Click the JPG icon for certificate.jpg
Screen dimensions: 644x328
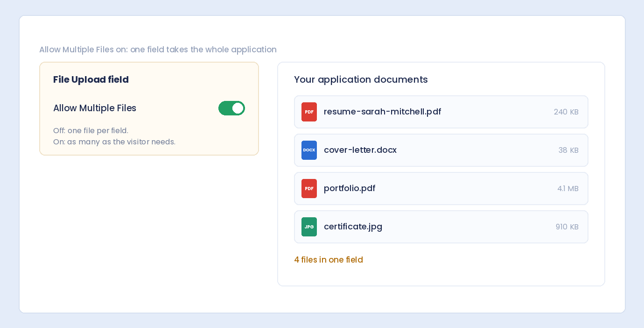click(309, 227)
